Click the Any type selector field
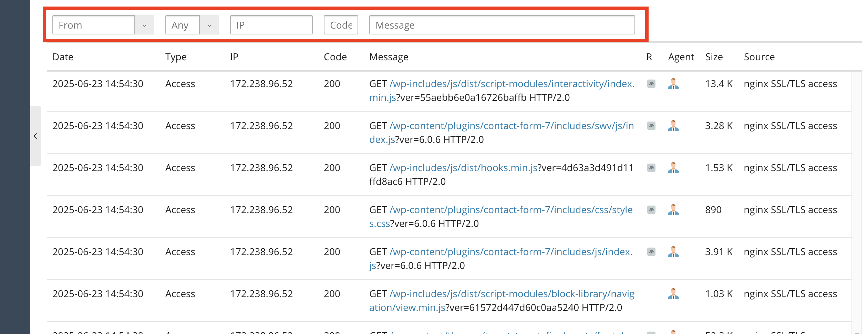This screenshot has width=868, height=334. pyautogui.click(x=183, y=25)
